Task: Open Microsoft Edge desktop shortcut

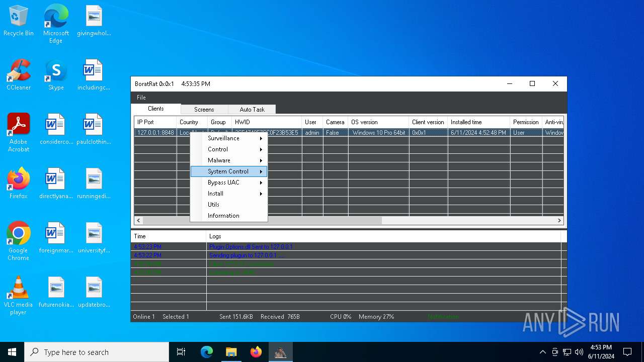Action: click(x=56, y=24)
